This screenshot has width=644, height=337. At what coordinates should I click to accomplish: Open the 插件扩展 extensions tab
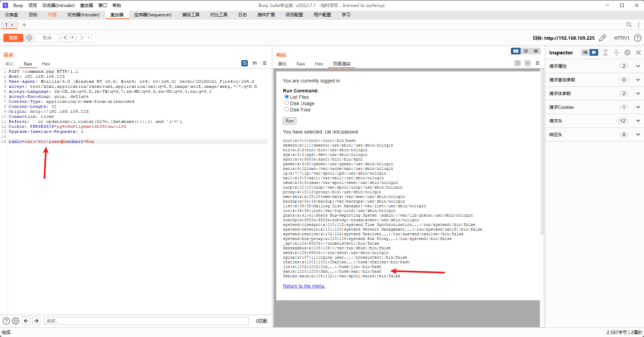[x=266, y=15]
